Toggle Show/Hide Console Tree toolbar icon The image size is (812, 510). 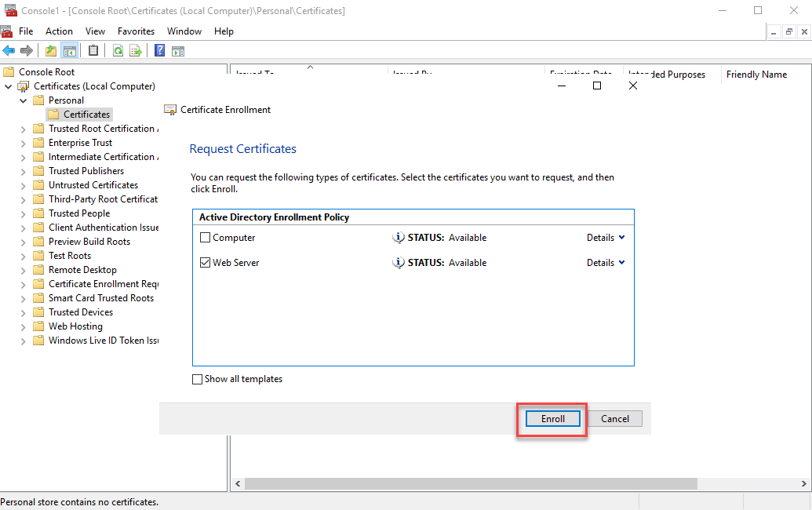pos(70,51)
